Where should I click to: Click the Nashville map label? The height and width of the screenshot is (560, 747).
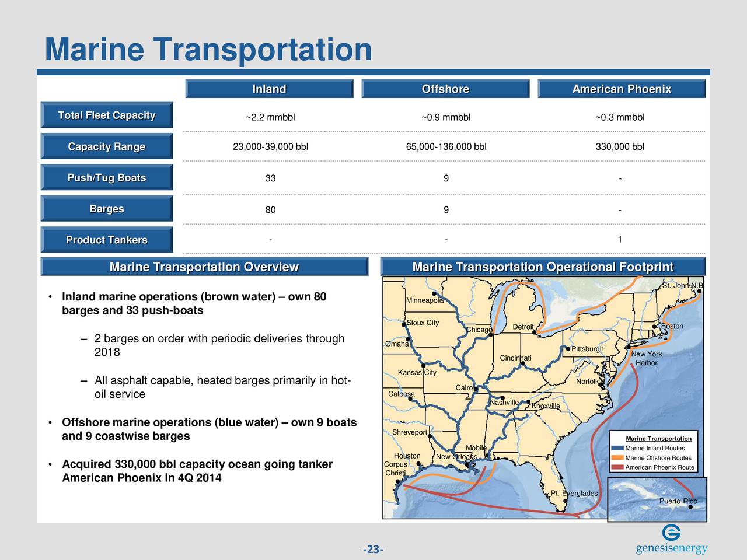[505, 402]
